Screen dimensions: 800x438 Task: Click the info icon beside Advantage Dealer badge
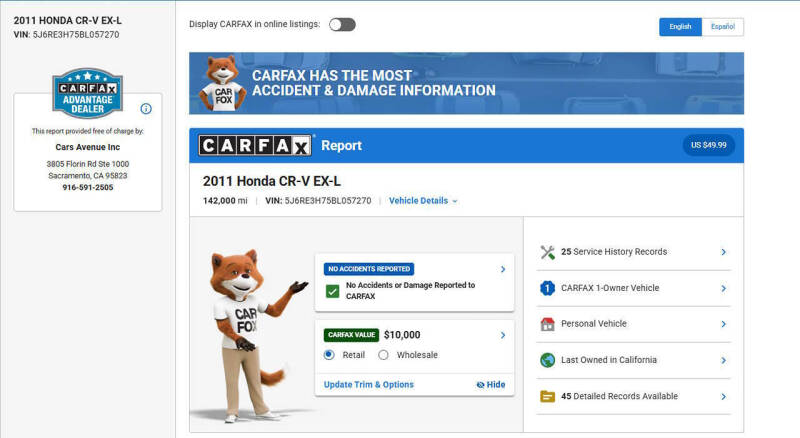tap(146, 108)
